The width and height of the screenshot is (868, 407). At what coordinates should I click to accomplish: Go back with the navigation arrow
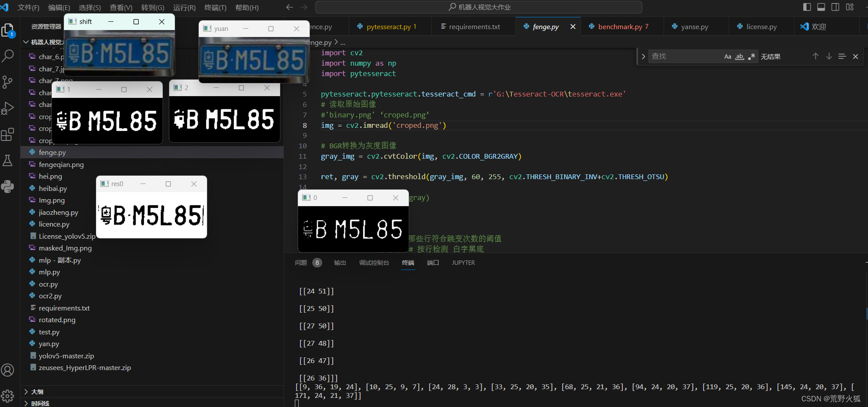pos(290,7)
